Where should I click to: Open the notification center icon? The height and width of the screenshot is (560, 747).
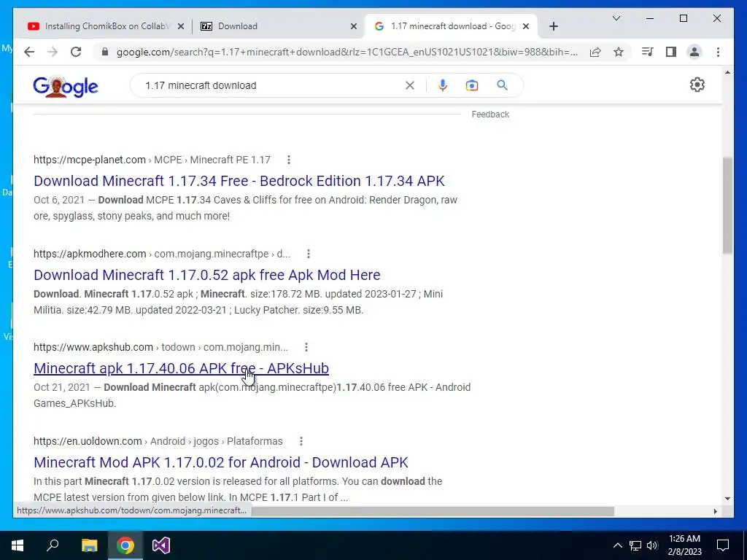tap(723, 545)
